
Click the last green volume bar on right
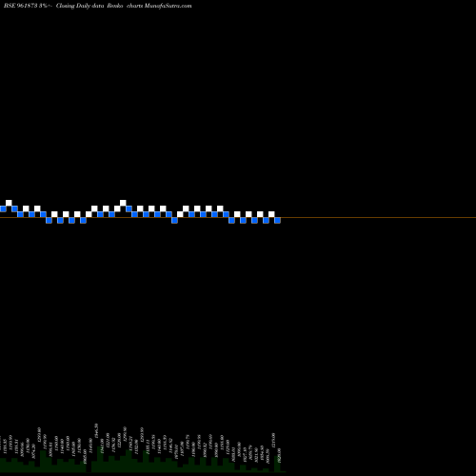click(277, 464)
